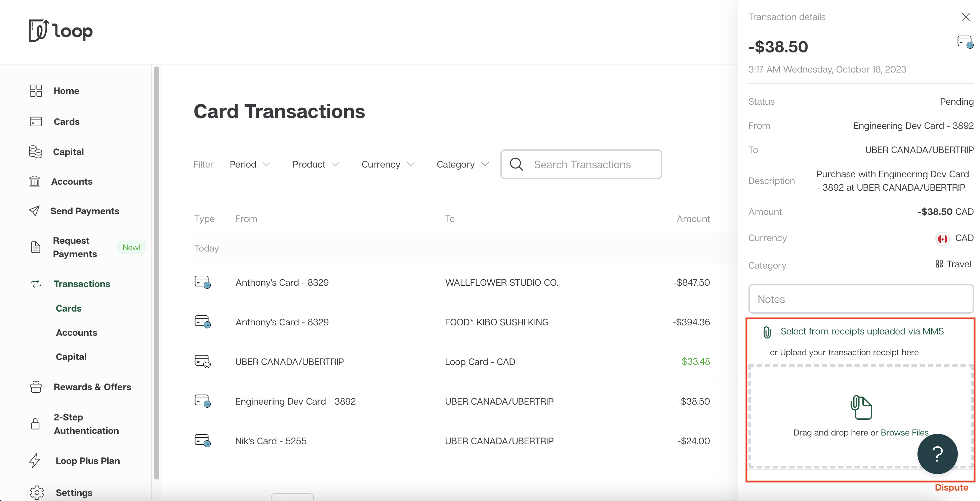Viewport: 980px width, 501px height.
Task: Click the Rewards & Offers gift icon
Action: point(36,387)
